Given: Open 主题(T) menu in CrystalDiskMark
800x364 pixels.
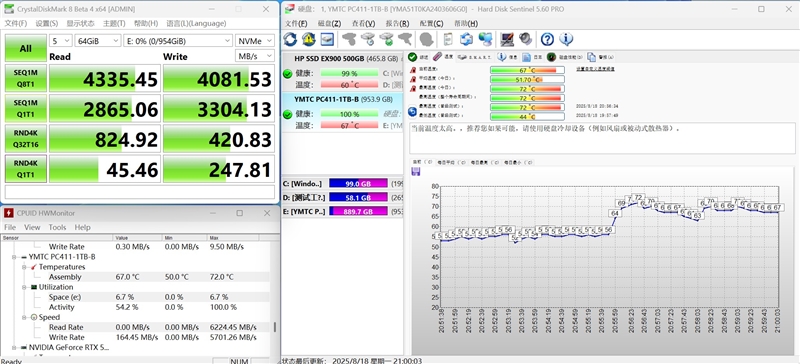Looking at the screenshot, I should click(x=114, y=23).
